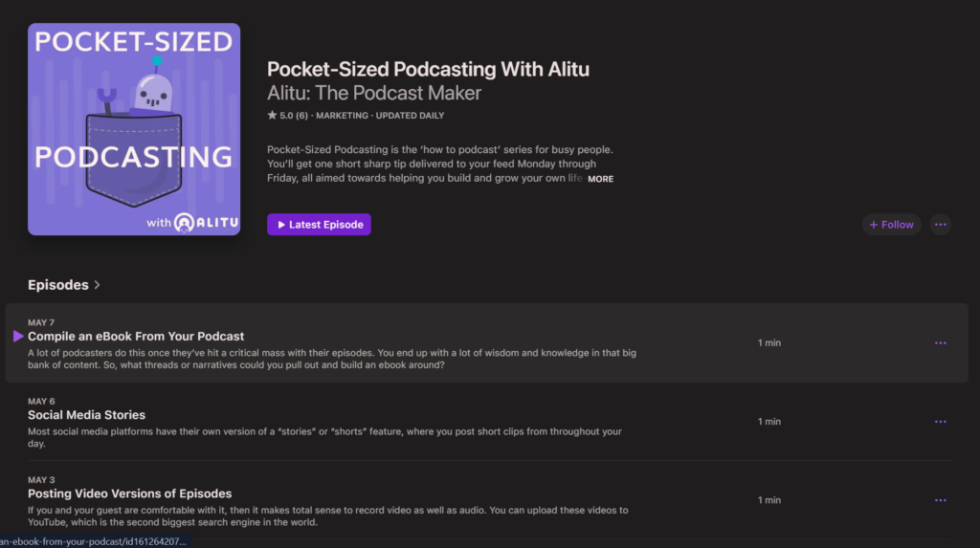Screen dimensions: 980x548
Task: Open podcast options menu beside Follow
Action: click(x=940, y=225)
